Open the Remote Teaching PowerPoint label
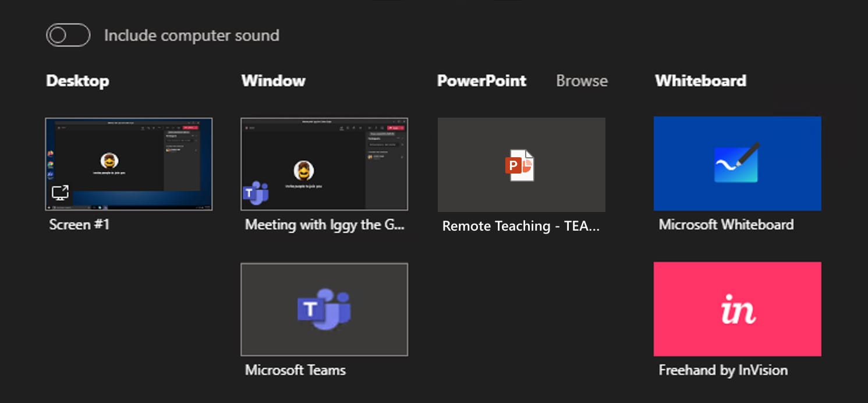Screen dimensions: 868x403 (x=520, y=226)
